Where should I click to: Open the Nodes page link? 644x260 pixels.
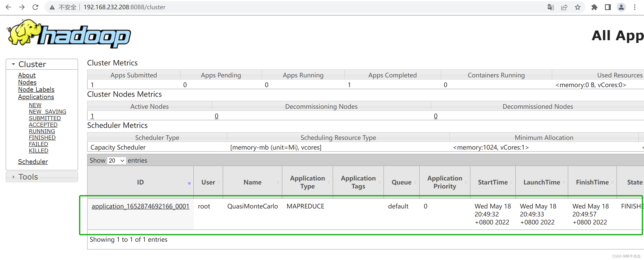(x=27, y=82)
